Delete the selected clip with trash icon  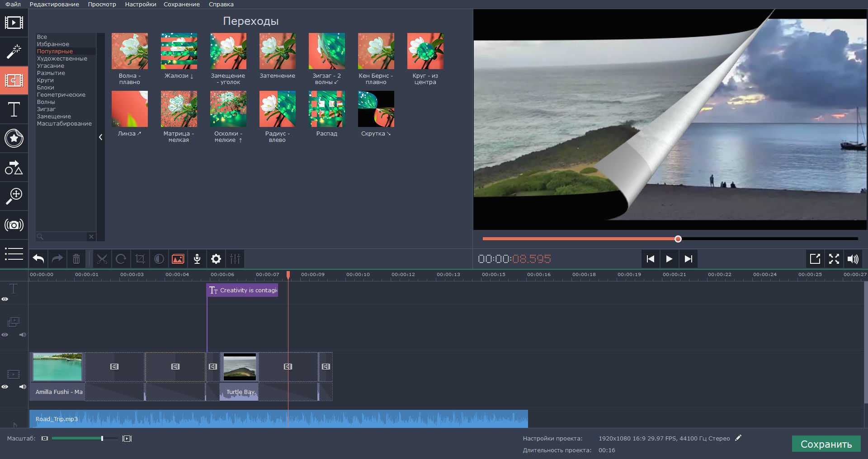76,259
